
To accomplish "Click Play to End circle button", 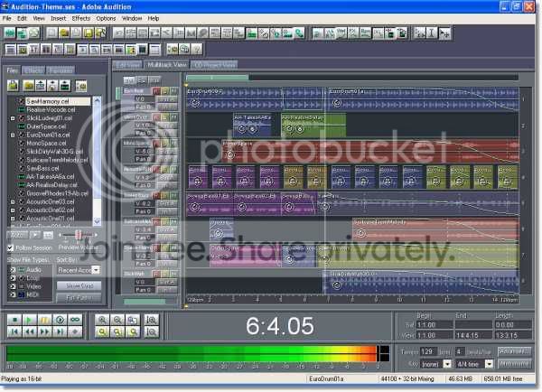I will tap(60, 320).
